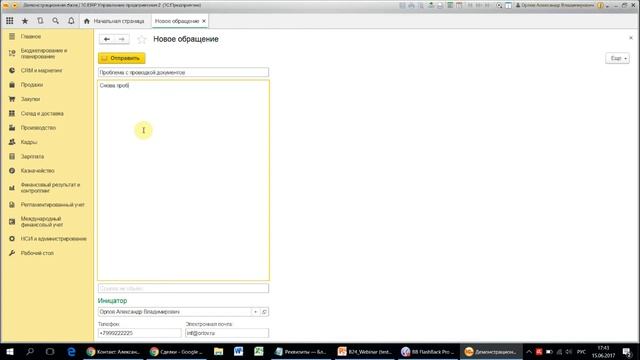Click НСИ и администрирование gear icon
This screenshot has height=360, width=640.
point(12,238)
